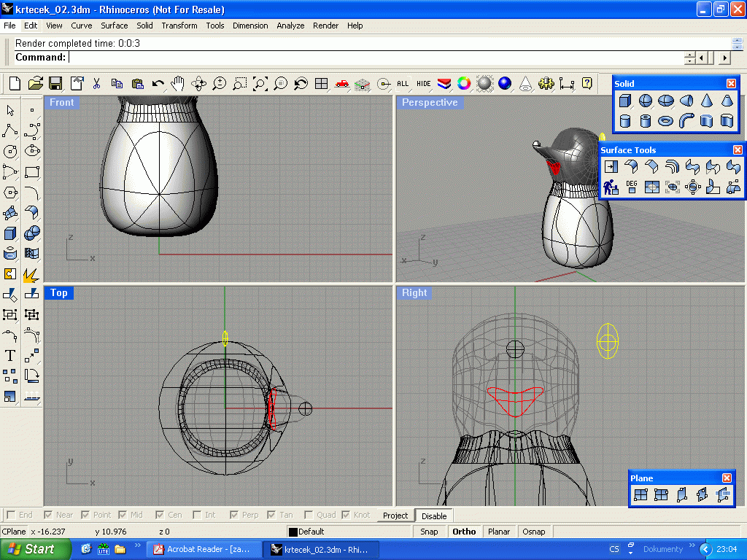
Task: Cut the selection using the scissors icon
Action: click(97, 84)
